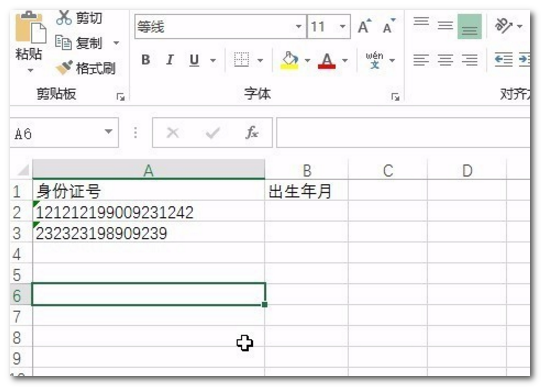541x387 pixels.
Task: Click the text orientation icon
Action: click(503, 26)
